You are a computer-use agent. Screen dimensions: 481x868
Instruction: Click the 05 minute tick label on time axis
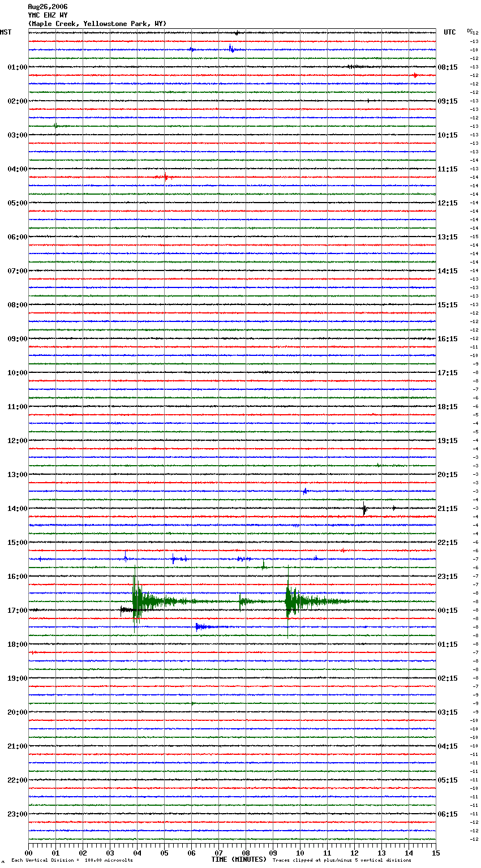point(164,853)
